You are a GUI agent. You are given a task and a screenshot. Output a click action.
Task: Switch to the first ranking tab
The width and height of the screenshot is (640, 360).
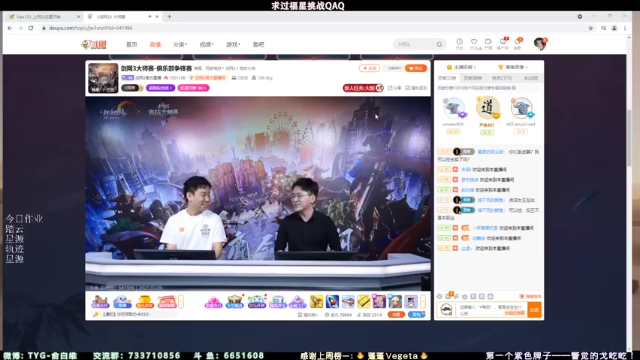[447, 78]
